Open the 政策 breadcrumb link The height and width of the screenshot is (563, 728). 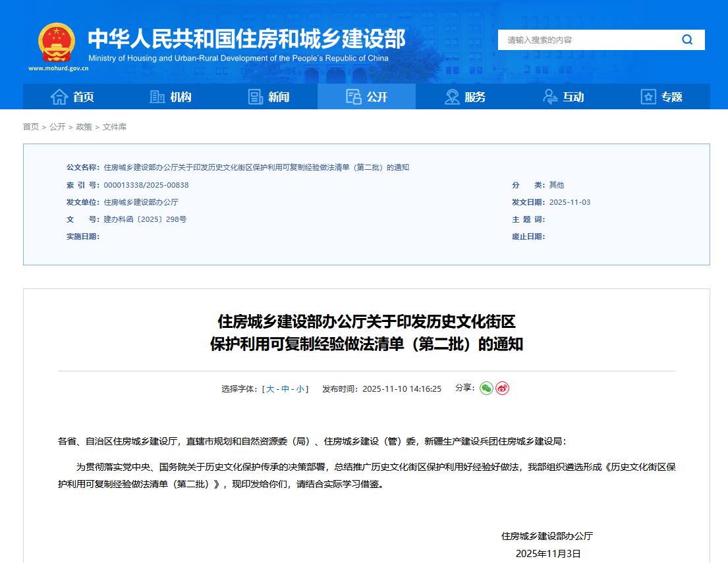click(83, 126)
